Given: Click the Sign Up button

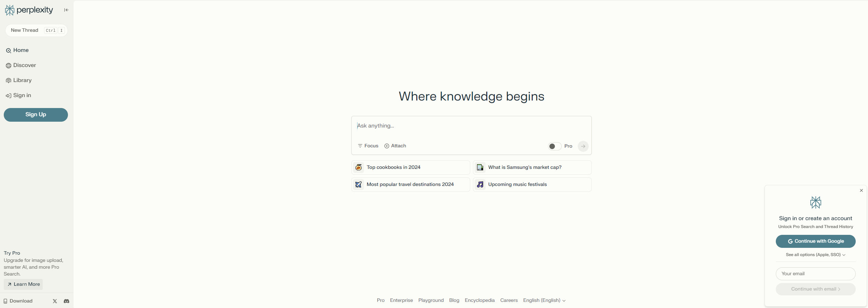Looking at the screenshot, I should pyautogui.click(x=36, y=115).
